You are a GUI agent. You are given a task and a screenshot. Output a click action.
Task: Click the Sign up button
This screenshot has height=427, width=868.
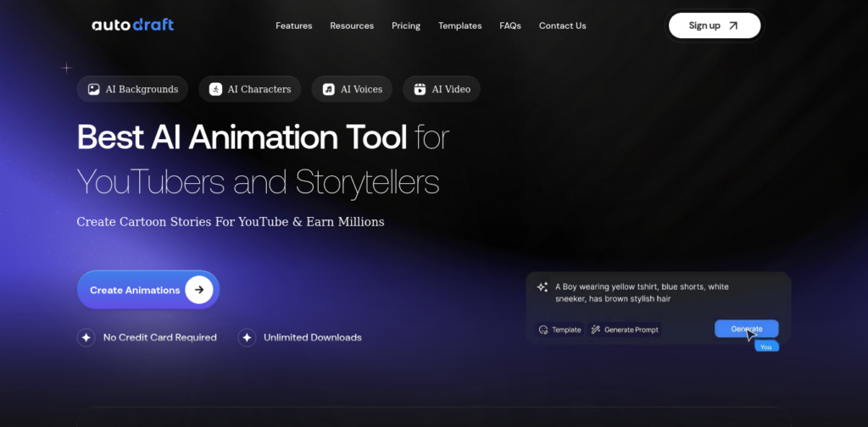click(715, 25)
